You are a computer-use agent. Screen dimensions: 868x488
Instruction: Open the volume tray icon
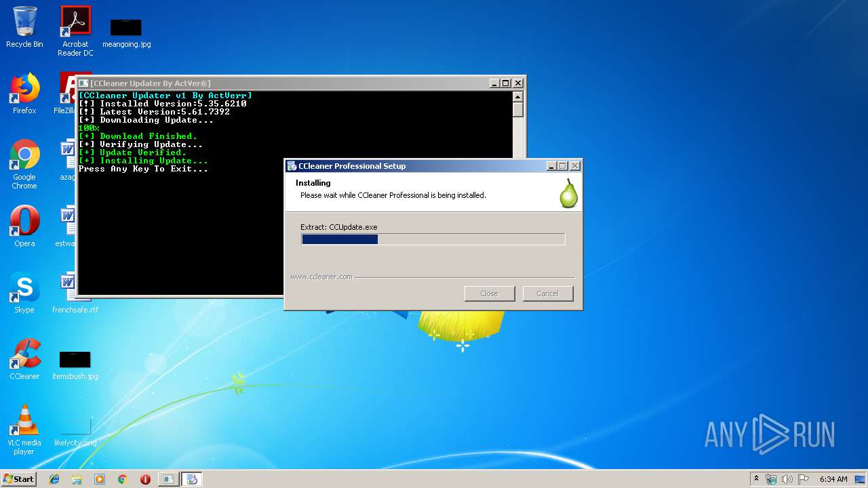click(787, 479)
